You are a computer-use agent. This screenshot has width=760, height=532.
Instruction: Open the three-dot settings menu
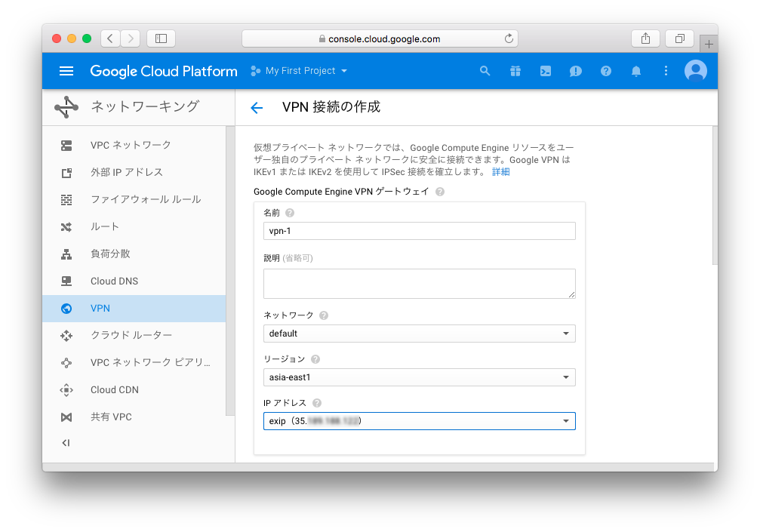(666, 71)
